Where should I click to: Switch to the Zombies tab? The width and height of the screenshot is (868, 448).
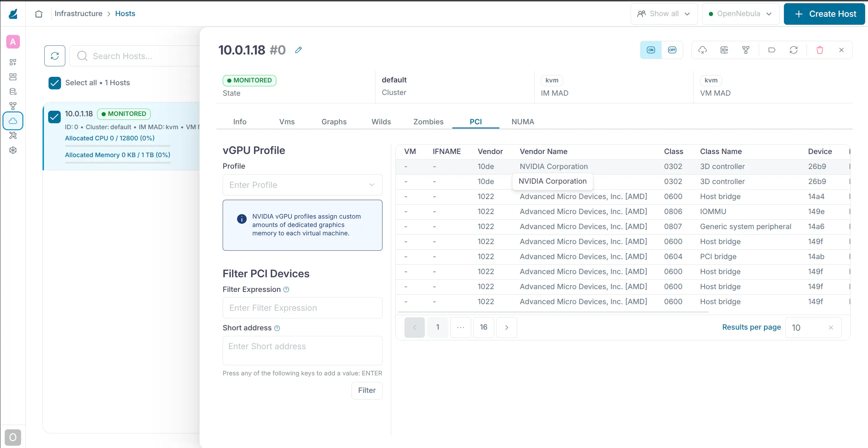click(428, 122)
